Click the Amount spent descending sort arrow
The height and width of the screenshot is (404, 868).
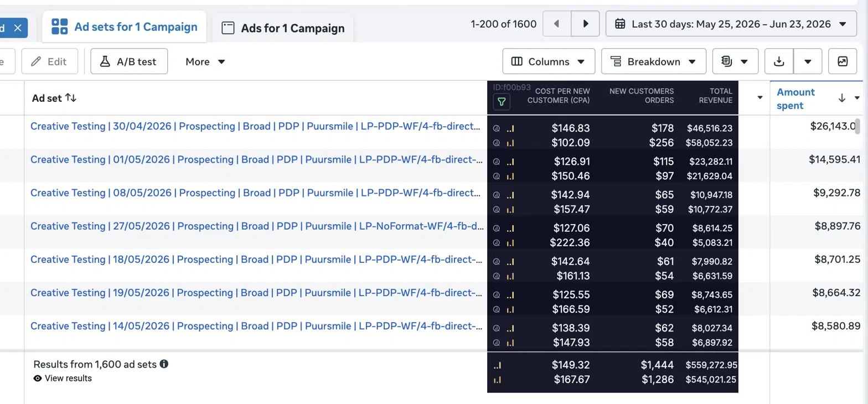point(842,98)
